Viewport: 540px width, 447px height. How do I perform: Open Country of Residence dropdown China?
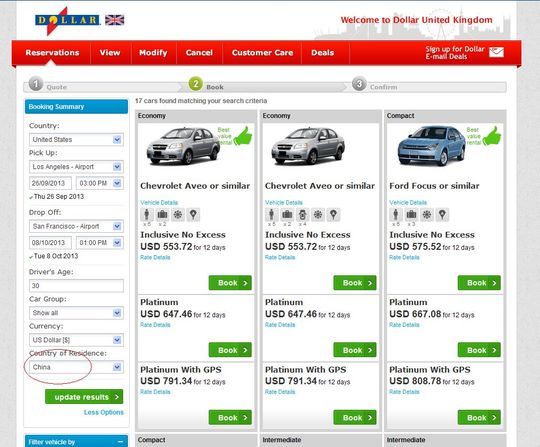point(76,367)
